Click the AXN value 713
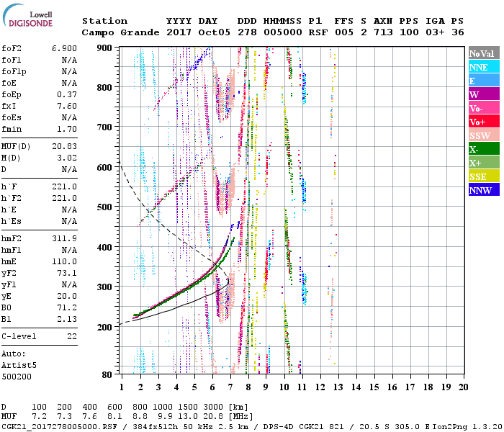504x432 pixels. 383,32
